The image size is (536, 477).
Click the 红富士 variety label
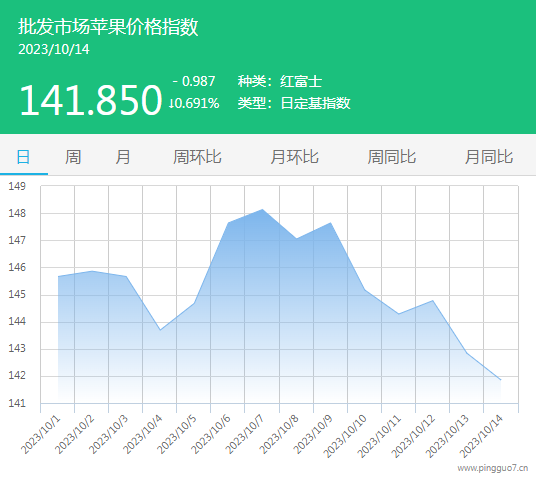pyautogui.click(x=301, y=82)
